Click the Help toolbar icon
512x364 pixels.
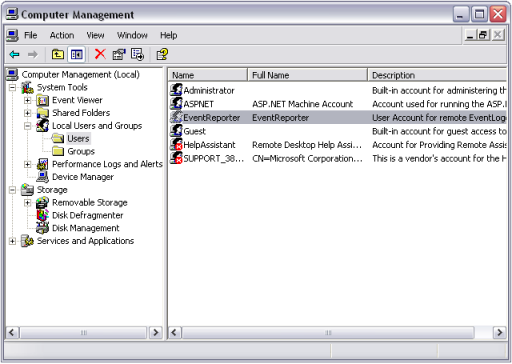coord(162,54)
